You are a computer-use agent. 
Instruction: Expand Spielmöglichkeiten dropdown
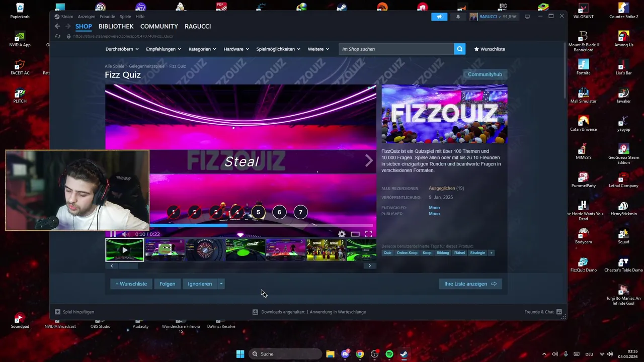pos(278,49)
